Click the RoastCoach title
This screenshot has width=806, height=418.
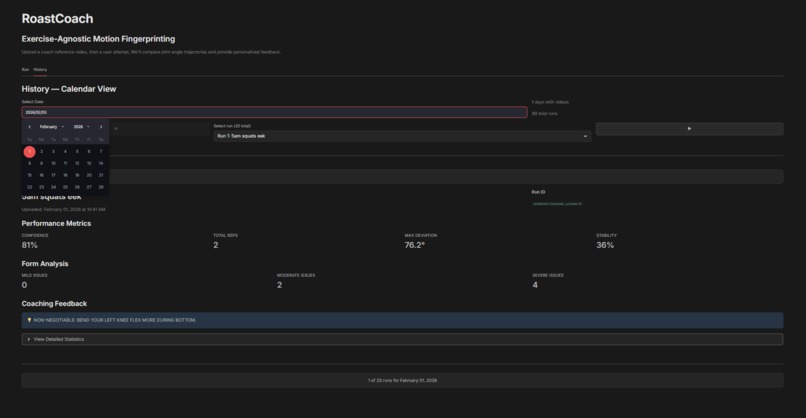tap(58, 19)
